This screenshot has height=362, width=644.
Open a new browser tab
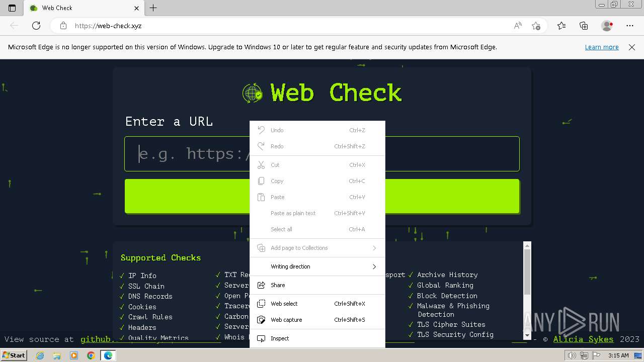click(x=153, y=8)
